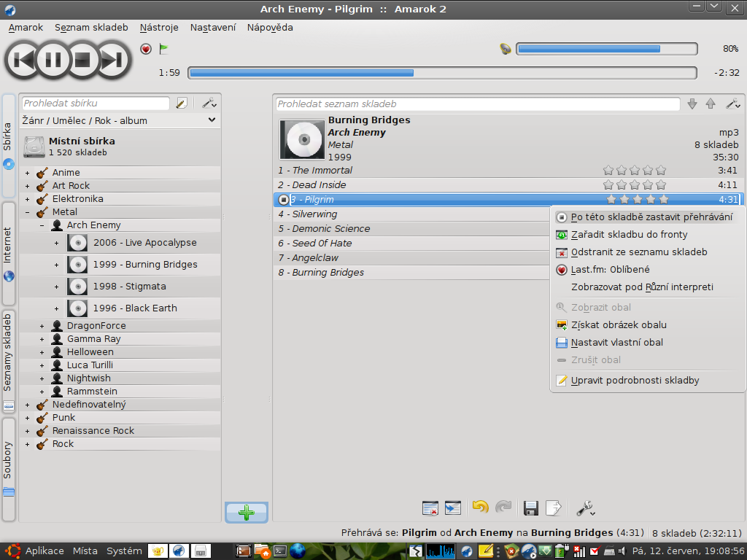
Task: Focus the Prohledat sbírku search field
Action: 96,104
